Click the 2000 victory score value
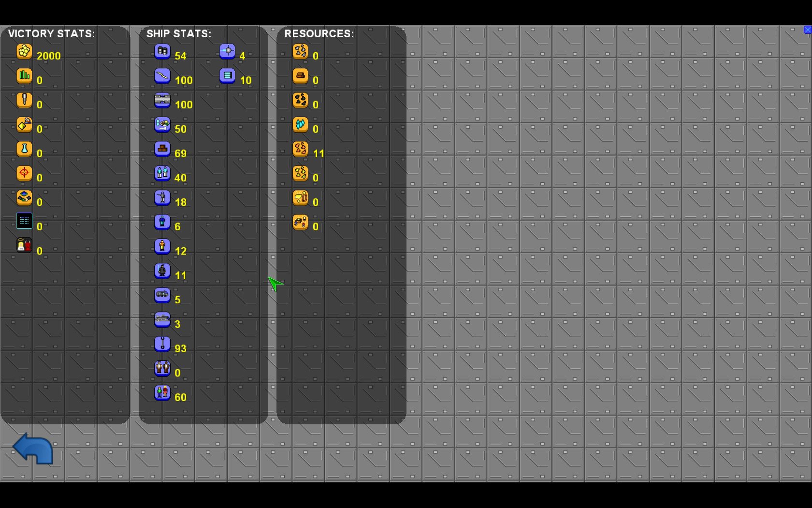 (49, 56)
